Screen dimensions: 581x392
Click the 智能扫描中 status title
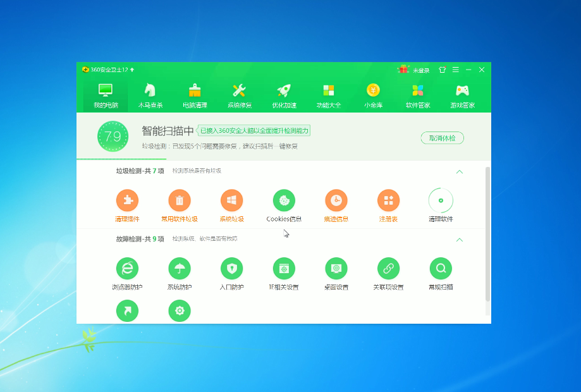pyautogui.click(x=168, y=131)
